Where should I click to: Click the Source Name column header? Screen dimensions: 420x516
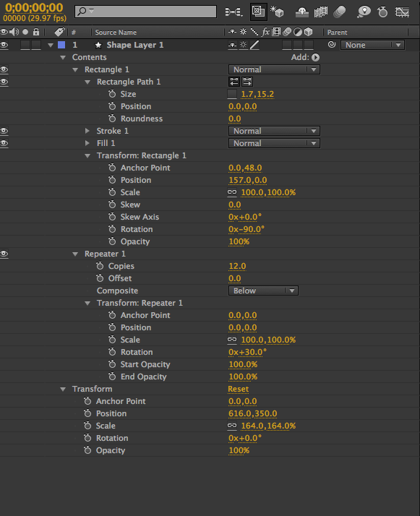[116, 33]
